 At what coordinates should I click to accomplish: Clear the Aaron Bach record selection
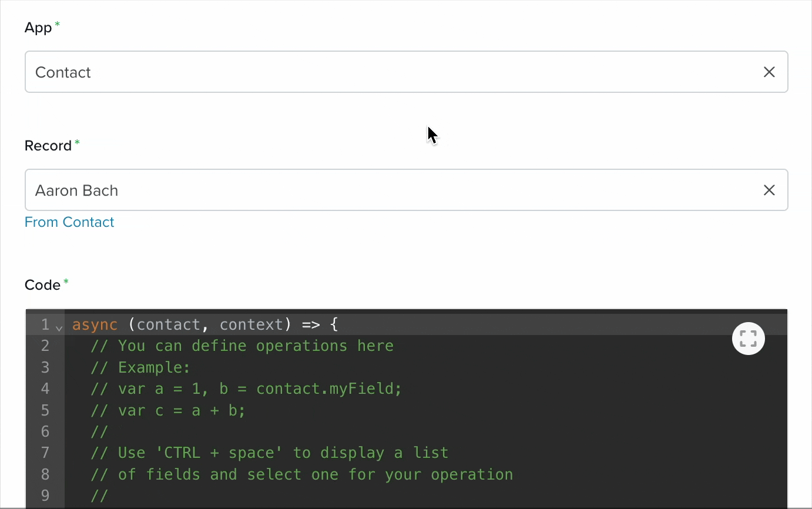click(769, 190)
